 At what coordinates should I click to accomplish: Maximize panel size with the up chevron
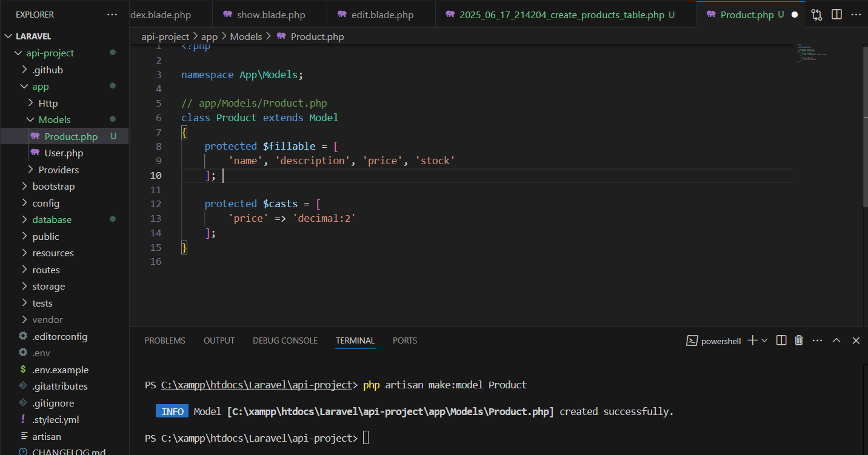point(836,340)
